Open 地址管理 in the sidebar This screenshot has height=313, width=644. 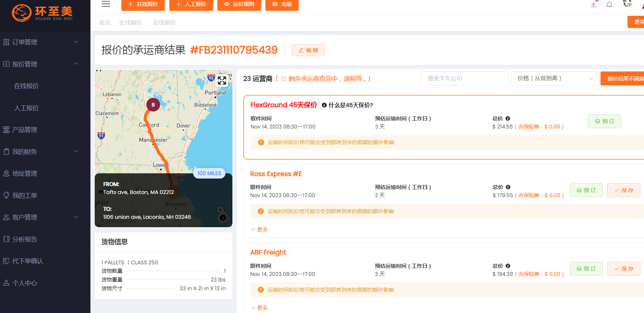(x=25, y=173)
